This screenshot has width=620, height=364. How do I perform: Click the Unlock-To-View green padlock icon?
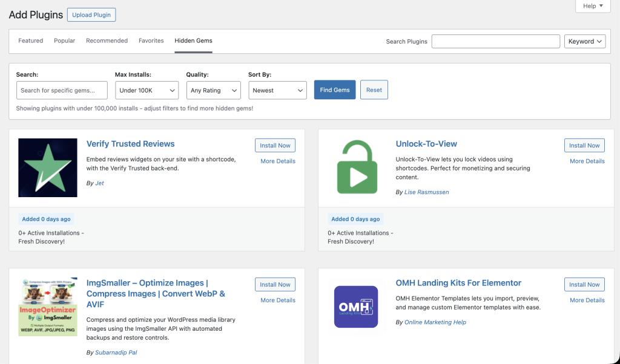[357, 167]
